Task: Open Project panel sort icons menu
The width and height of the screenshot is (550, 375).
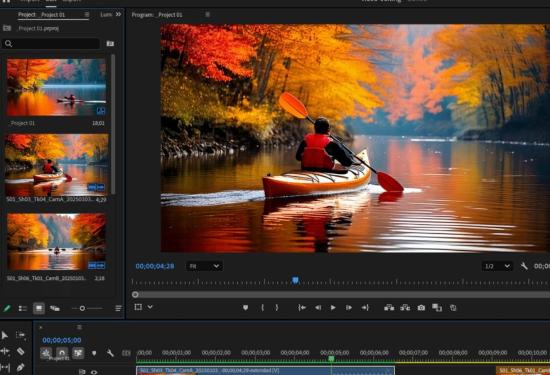Action: coord(118,308)
